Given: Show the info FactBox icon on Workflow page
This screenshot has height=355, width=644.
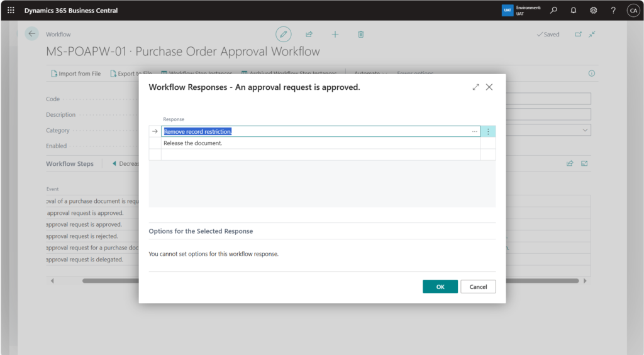Looking at the screenshot, I should point(591,73).
